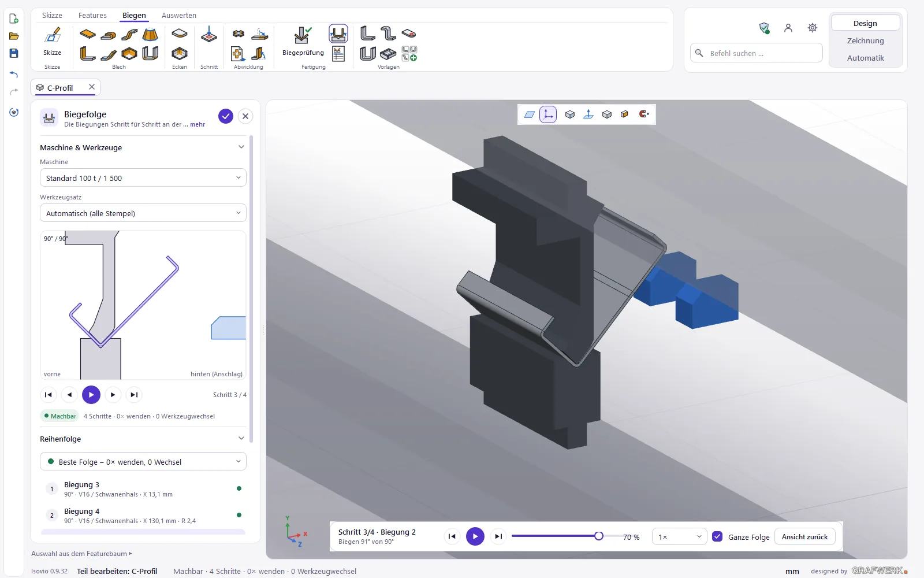Screen dimensions: 924x578
Task: Switch to the Auswerten ribbon tab
Action: click(x=179, y=16)
